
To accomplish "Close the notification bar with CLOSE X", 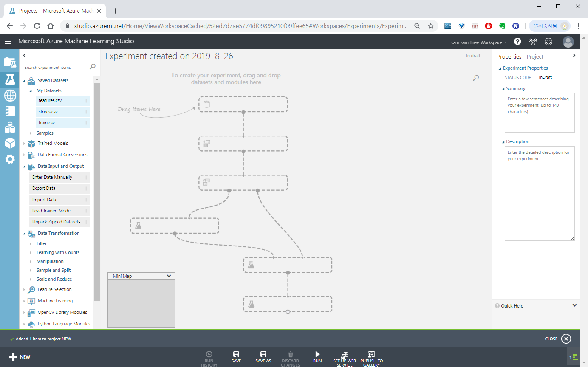I will pyautogui.click(x=558, y=339).
